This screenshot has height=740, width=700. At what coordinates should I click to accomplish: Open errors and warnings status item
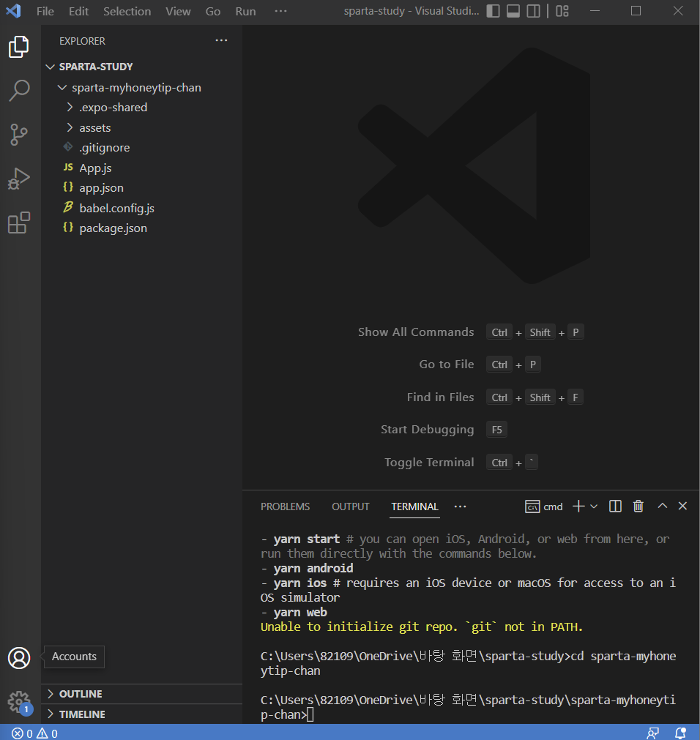(34, 733)
